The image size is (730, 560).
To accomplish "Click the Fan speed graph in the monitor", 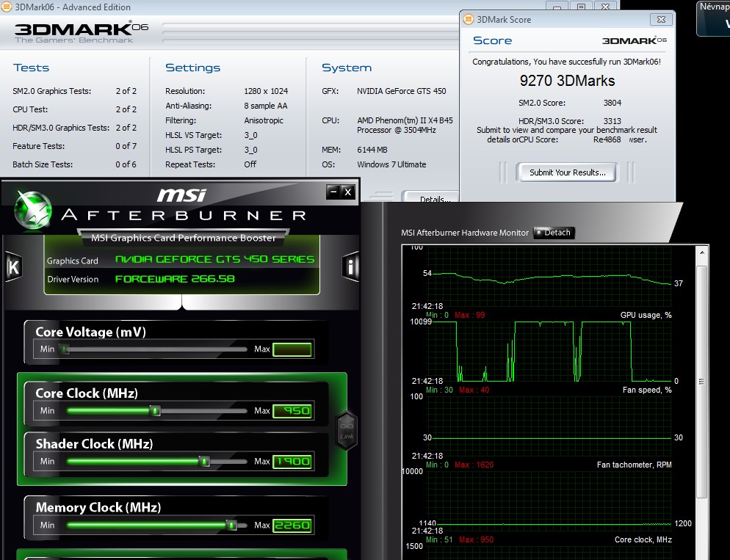I will (x=549, y=426).
